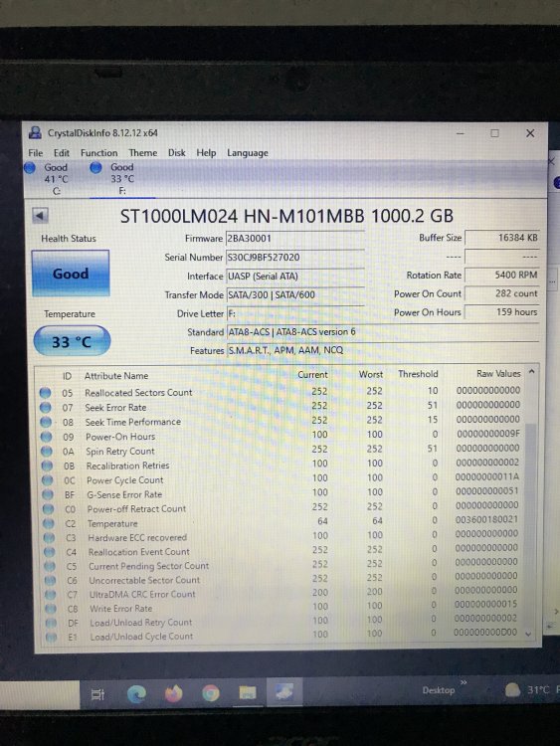The width and height of the screenshot is (560, 746).
Task: Click the CrystalDiskInfo taskbar icon
Action: point(284,691)
